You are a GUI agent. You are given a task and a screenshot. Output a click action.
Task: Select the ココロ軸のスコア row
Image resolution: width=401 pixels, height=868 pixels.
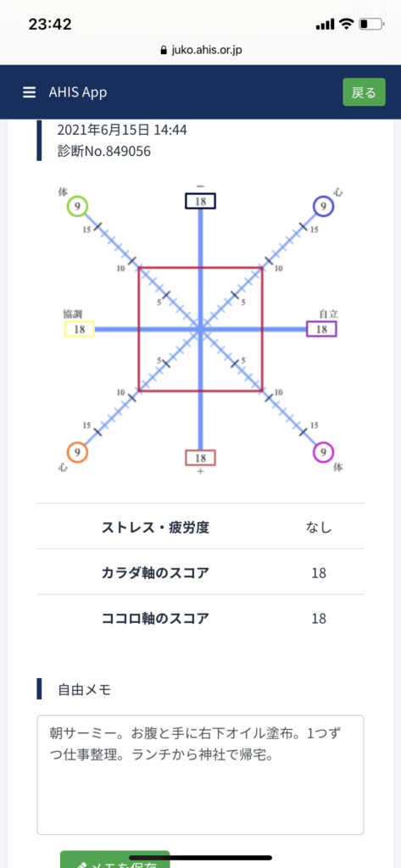200,617
